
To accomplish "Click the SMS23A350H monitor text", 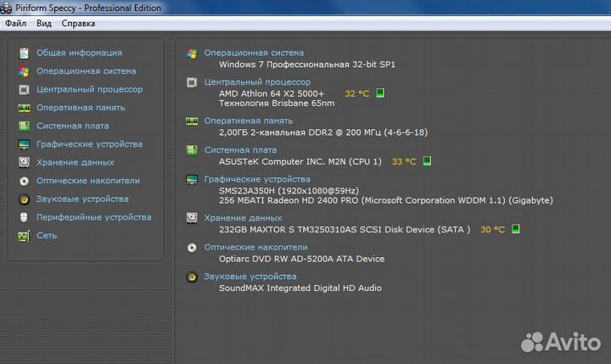I will tap(289, 191).
